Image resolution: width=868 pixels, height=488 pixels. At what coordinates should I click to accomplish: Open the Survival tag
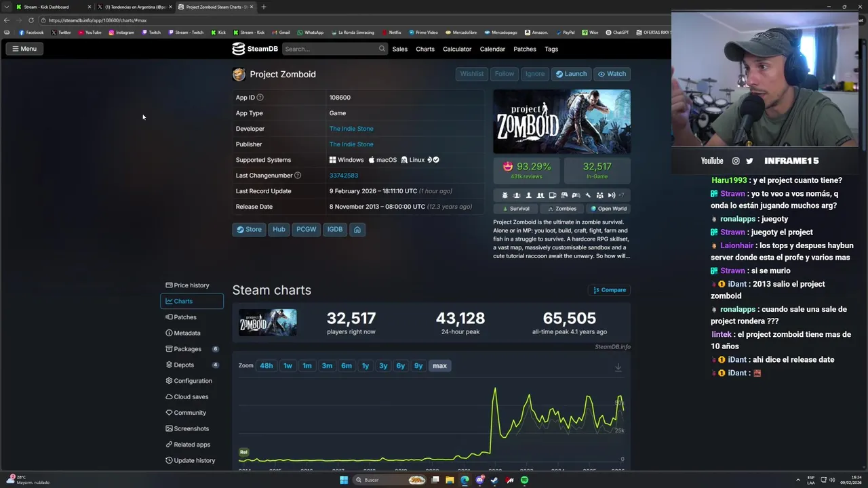click(515, 209)
